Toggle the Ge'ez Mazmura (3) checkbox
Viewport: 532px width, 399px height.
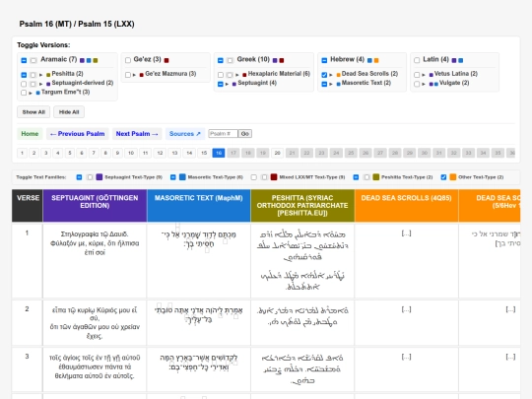pyautogui.click(x=128, y=75)
